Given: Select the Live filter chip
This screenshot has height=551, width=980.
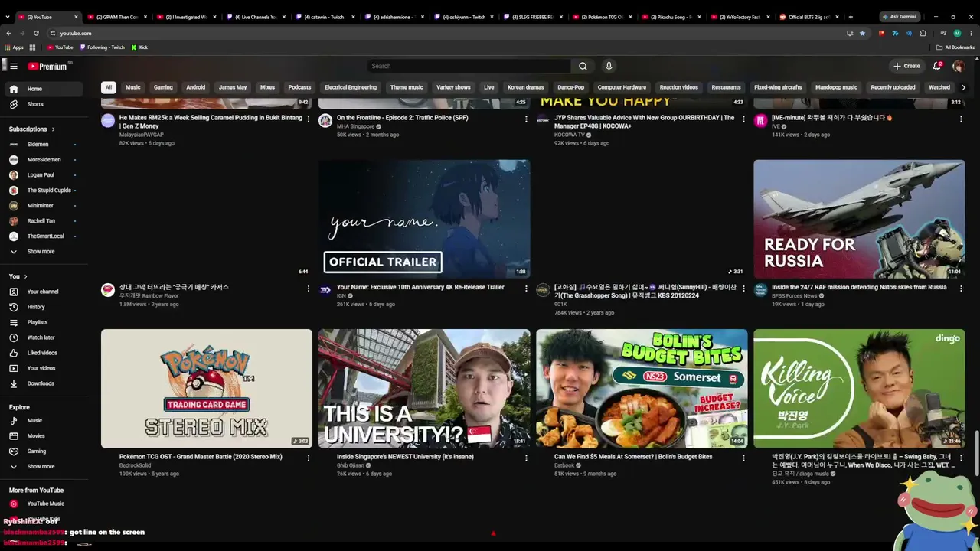Looking at the screenshot, I should (x=489, y=87).
